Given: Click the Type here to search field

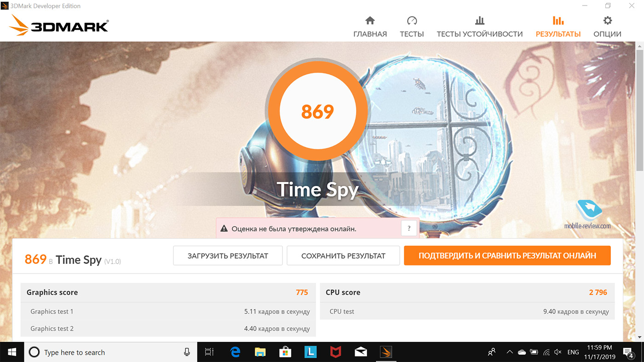Looking at the screenshot, I should [110, 352].
